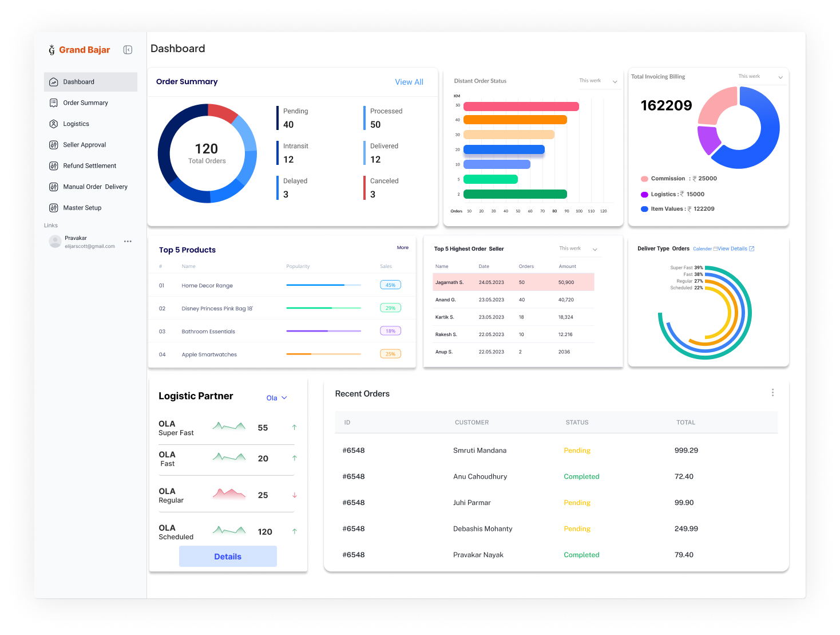Click the Details button under Logistic Partner

(228, 557)
